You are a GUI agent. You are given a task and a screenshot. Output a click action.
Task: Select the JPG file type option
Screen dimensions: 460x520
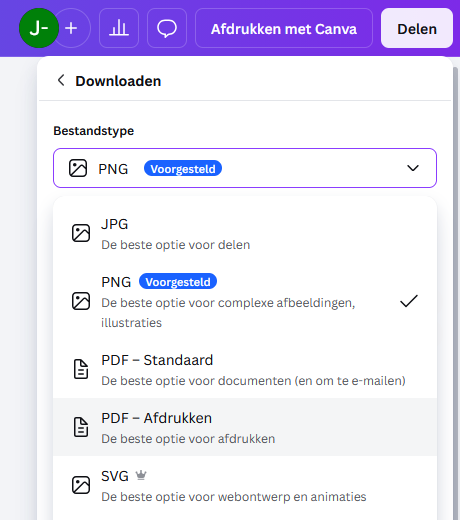click(x=245, y=234)
